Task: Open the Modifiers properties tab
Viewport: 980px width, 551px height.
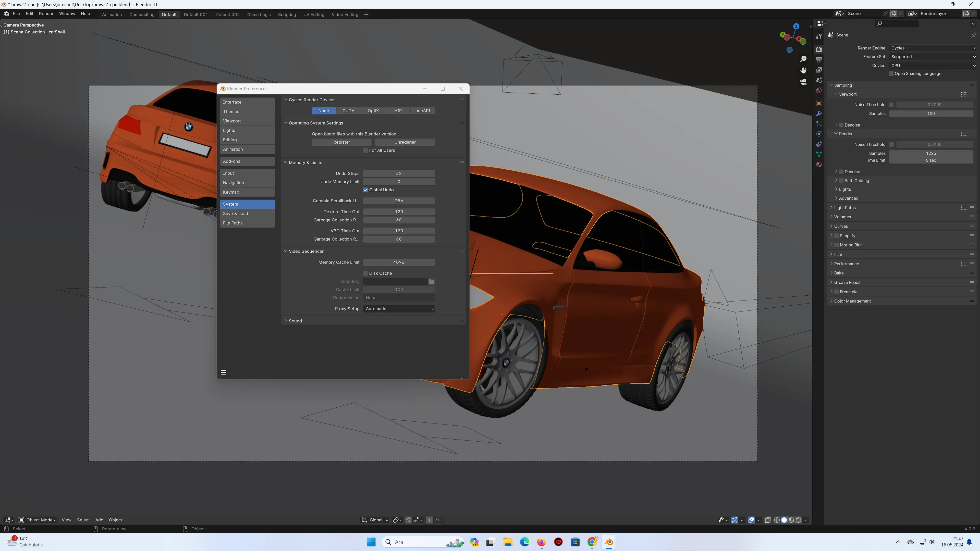Action: (819, 113)
